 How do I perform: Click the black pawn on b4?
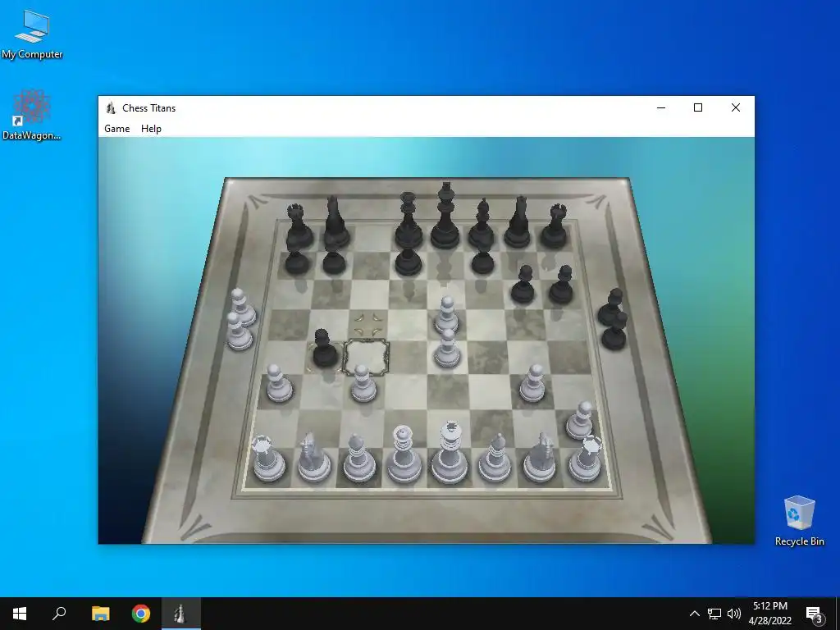pyautogui.click(x=325, y=348)
